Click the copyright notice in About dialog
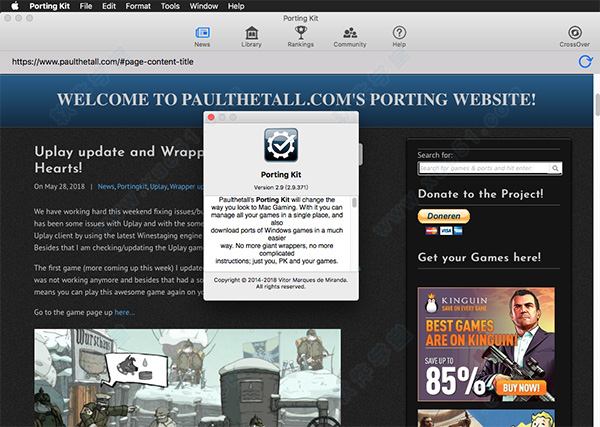The height and width of the screenshot is (427, 600). pyautogui.click(x=281, y=283)
